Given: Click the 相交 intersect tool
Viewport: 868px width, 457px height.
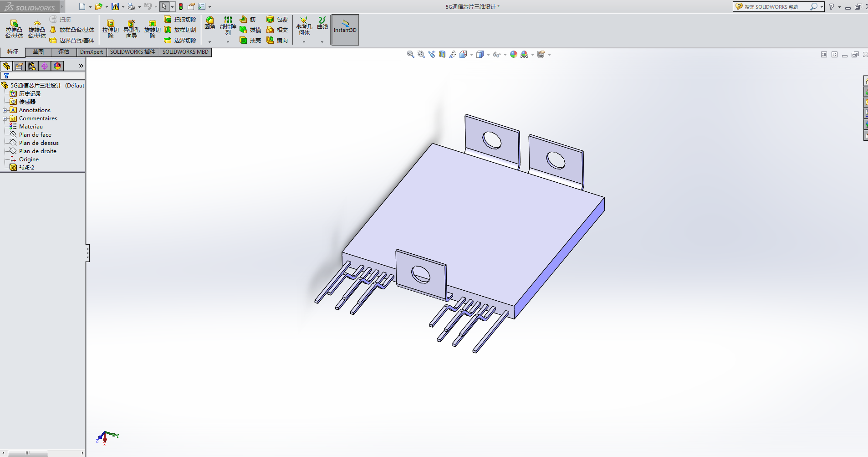Looking at the screenshot, I should (277, 30).
